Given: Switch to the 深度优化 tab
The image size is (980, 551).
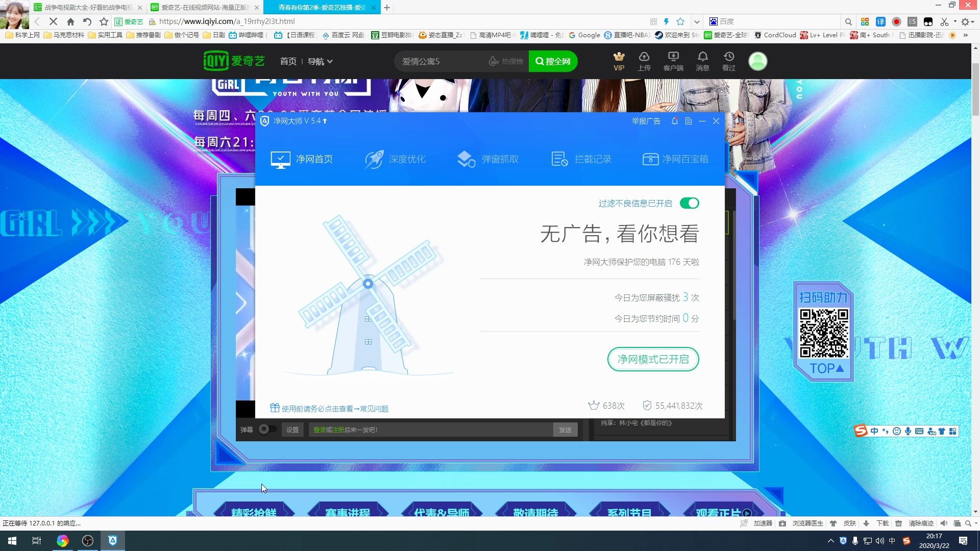Looking at the screenshot, I should pos(395,159).
